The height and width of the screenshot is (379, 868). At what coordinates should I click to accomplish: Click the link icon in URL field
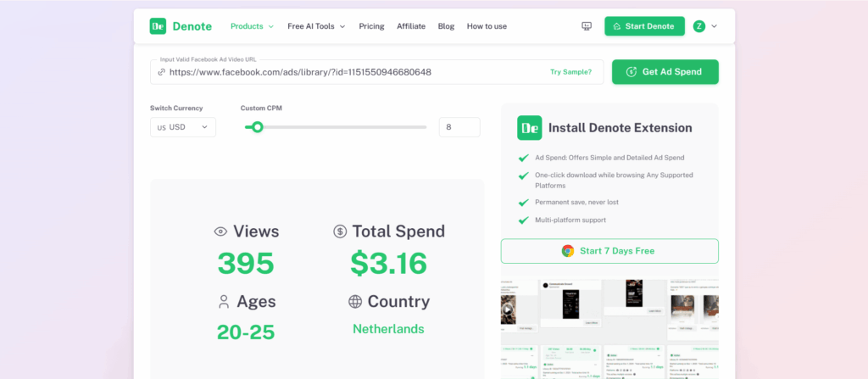point(162,72)
